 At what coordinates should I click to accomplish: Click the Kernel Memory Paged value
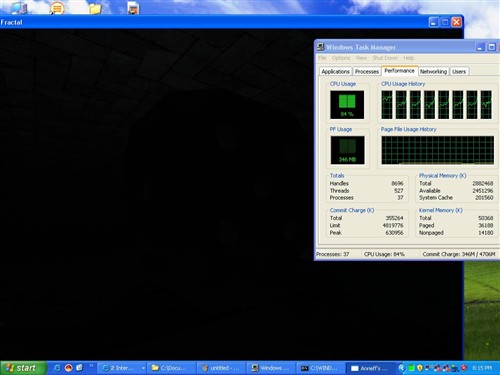[485, 225]
